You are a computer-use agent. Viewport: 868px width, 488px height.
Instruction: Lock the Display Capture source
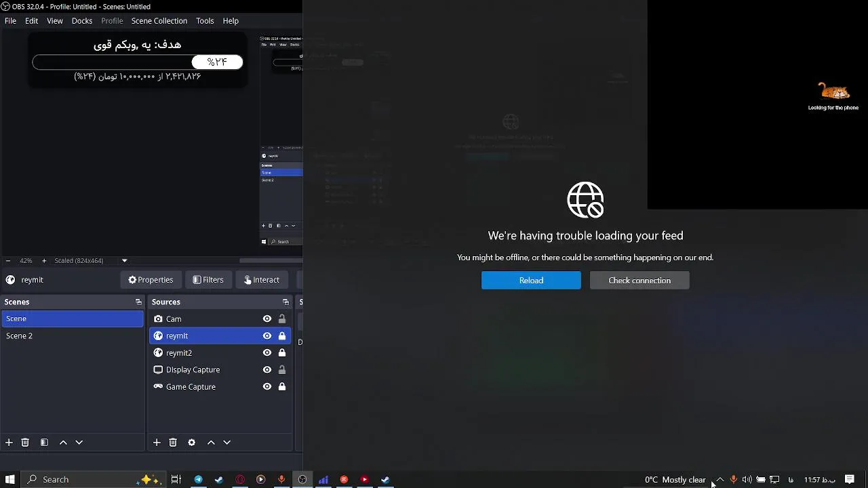(x=282, y=370)
